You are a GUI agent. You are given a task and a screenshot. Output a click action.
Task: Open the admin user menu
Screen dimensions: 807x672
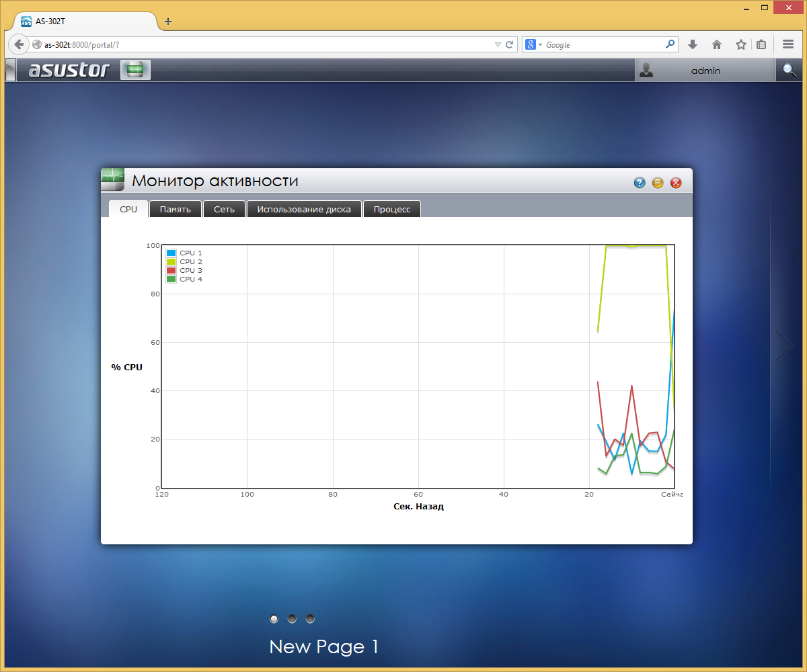click(x=705, y=70)
